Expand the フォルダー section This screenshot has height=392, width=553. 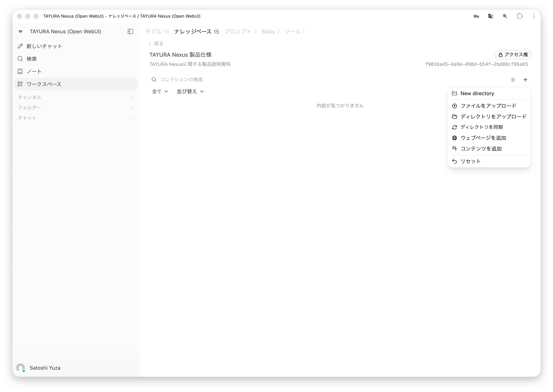30,108
